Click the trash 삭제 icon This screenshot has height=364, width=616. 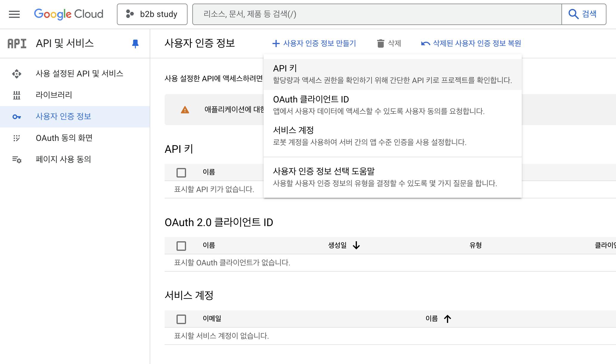[381, 43]
